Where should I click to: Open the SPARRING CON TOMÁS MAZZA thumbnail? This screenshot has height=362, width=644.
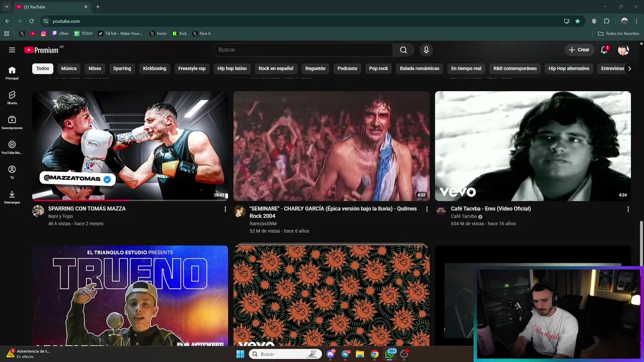click(x=130, y=146)
